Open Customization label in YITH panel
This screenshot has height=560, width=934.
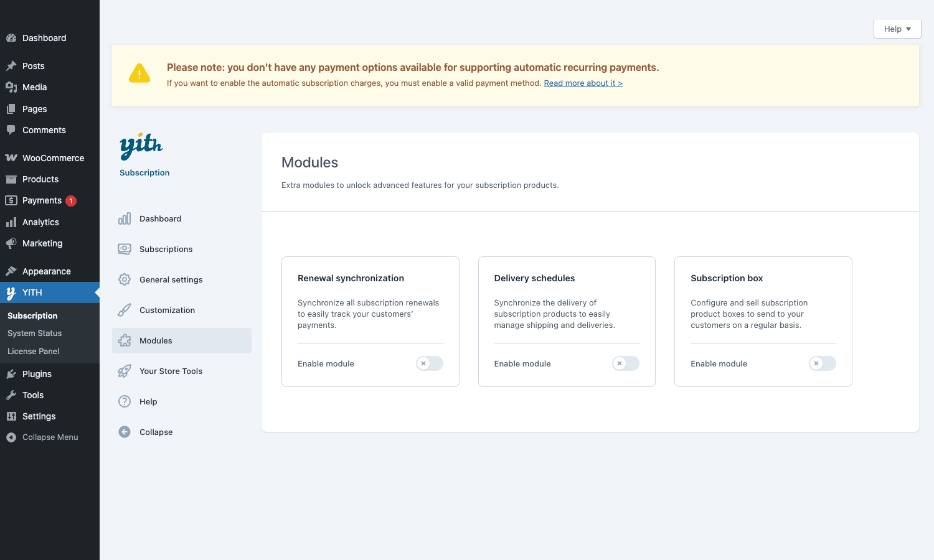pyautogui.click(x=167, y=310)
